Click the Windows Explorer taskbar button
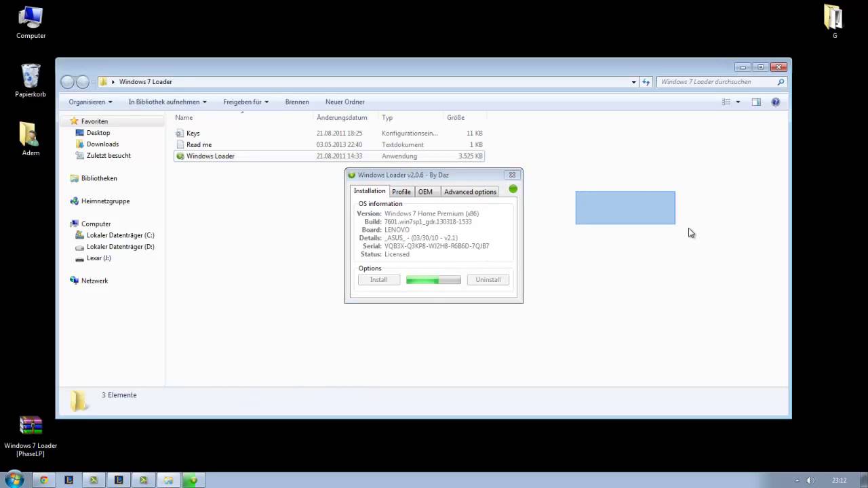868x488 pixels. tap(168, 480)
